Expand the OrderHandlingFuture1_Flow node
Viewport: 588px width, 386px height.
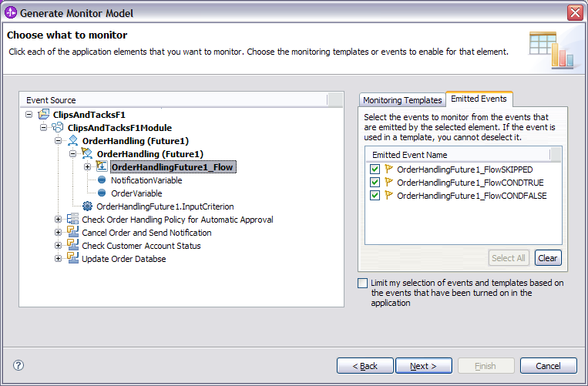tap(87, 166)
